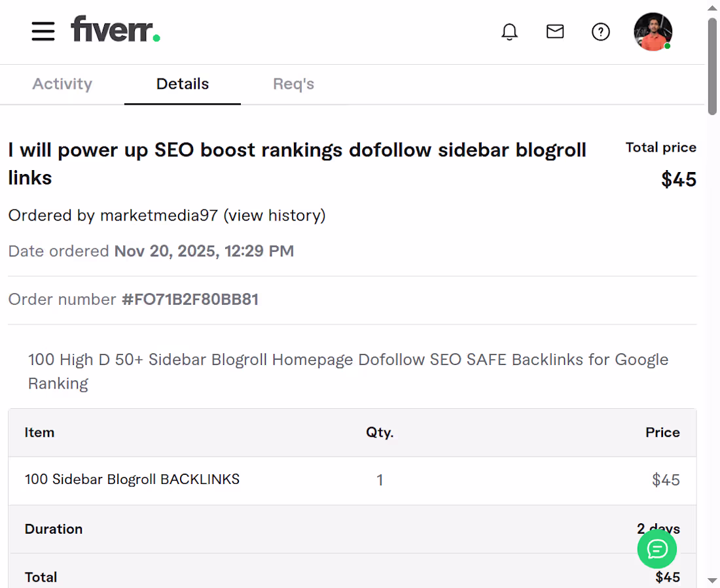720x588 pixels.
Task: Switch to the Activity tab
Action: [62, 84]
